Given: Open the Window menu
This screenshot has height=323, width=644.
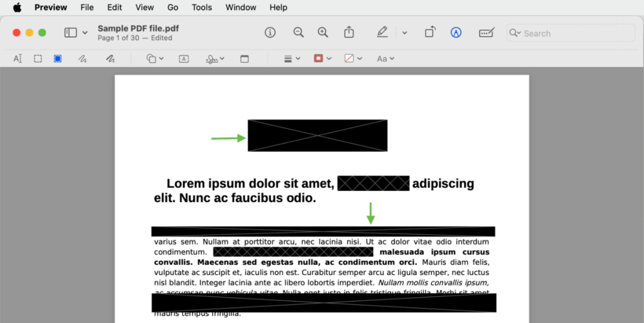Looking at the screenshot, I should (x=241, y=8).
